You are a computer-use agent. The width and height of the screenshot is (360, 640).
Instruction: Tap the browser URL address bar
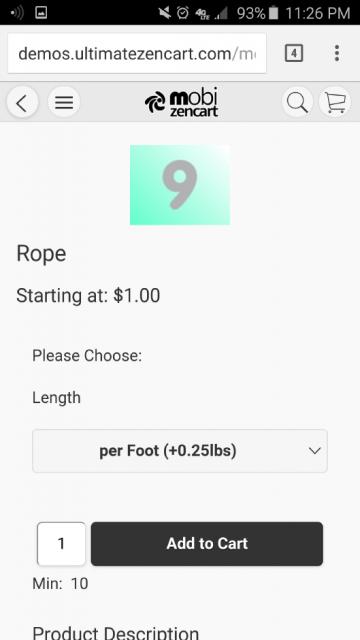(x=137, y=53)
